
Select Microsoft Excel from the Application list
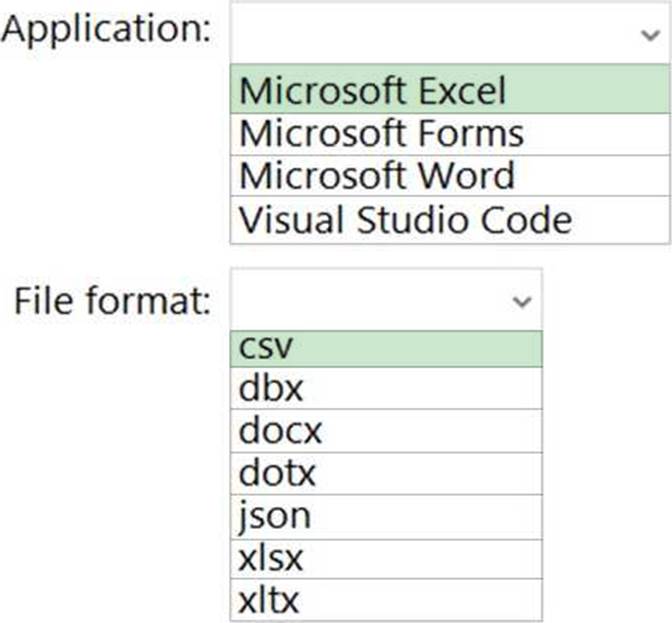coord(450,91)
